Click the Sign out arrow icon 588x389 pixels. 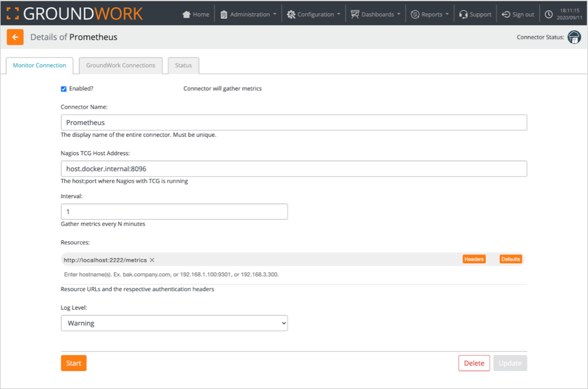coord(506,14)
